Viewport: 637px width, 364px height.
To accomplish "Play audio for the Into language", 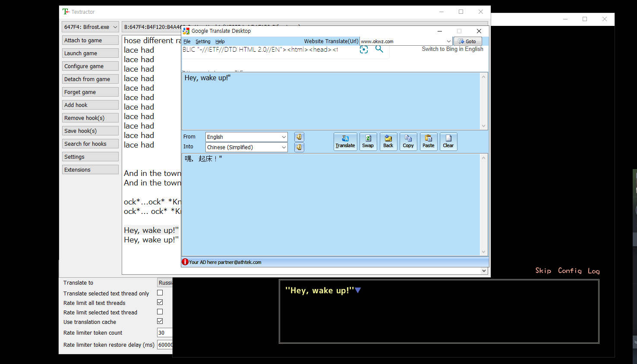I will click(299, 147).
